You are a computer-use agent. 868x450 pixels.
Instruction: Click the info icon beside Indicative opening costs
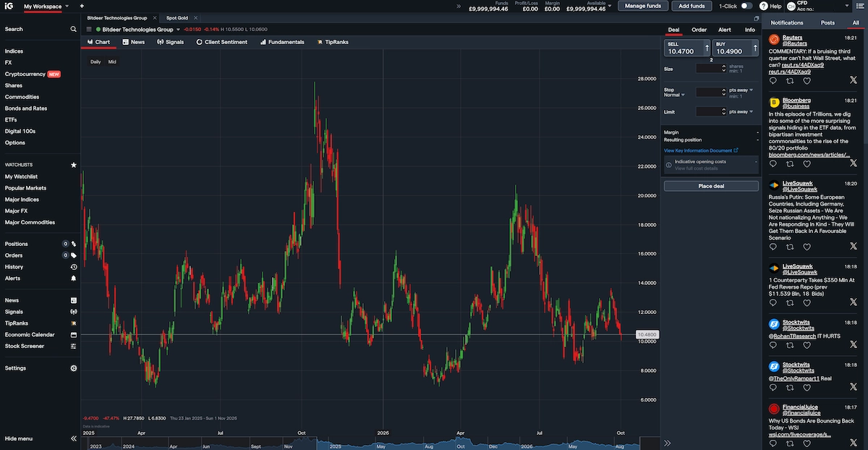pos(669,164)
